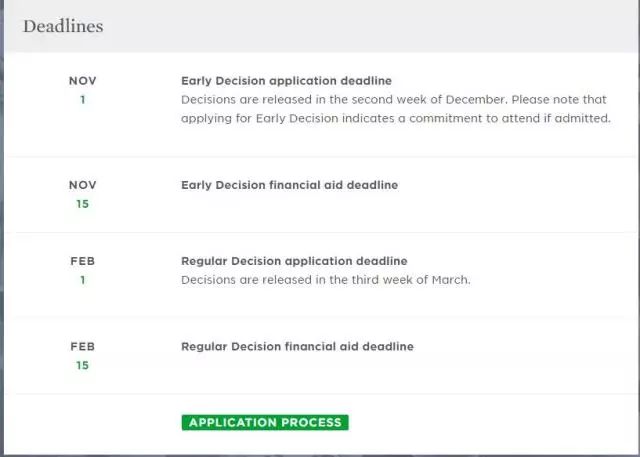The image size is (640, 457).
Task: Select the FEB 1 date label
Action: (x=82, y=271)
